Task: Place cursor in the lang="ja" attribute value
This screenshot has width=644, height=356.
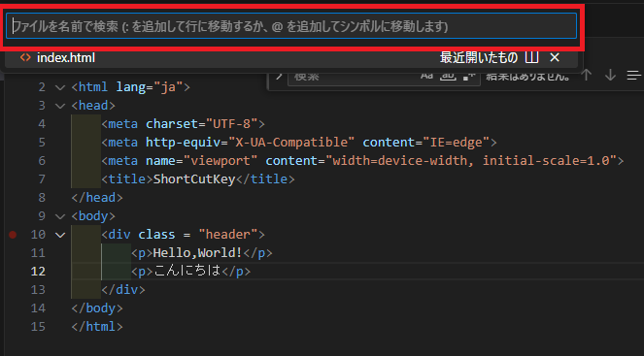Action: [x=168, y=87]
